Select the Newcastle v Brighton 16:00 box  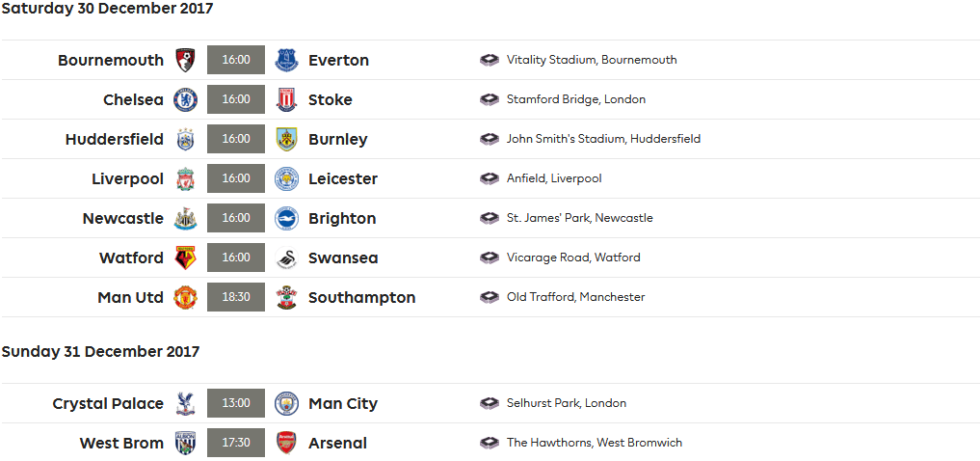[236, 218]
